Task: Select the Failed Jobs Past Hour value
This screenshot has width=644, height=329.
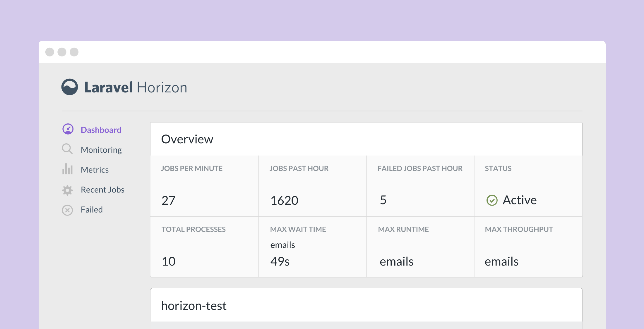Action: (383, 200)
